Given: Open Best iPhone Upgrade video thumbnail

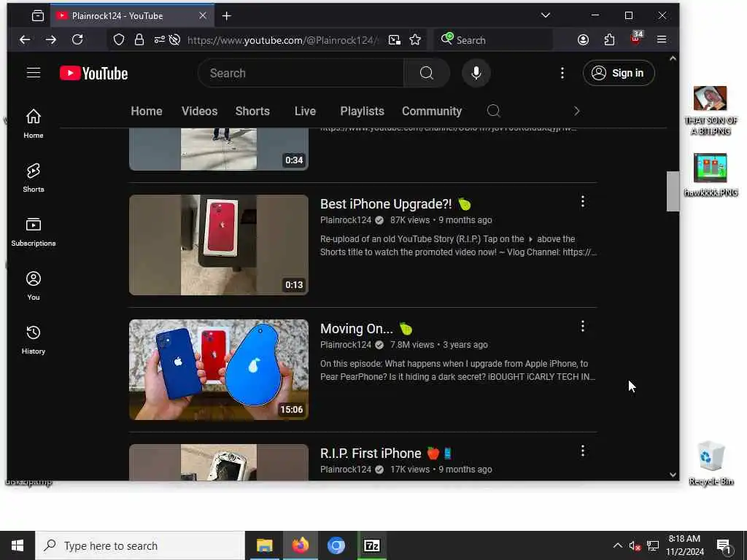Looking at the screenshot, I should pos(219,245).
